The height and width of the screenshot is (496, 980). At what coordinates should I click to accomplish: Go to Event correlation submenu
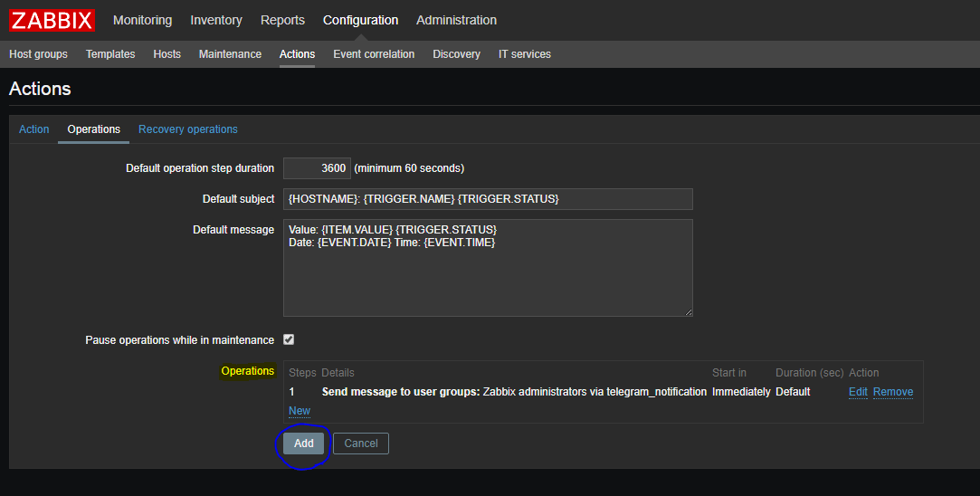(374, 54)
